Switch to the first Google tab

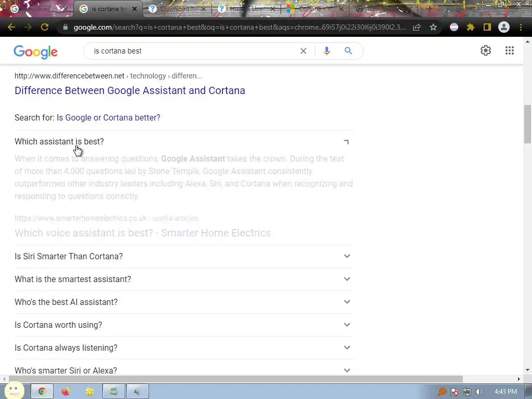pos(38,9)
